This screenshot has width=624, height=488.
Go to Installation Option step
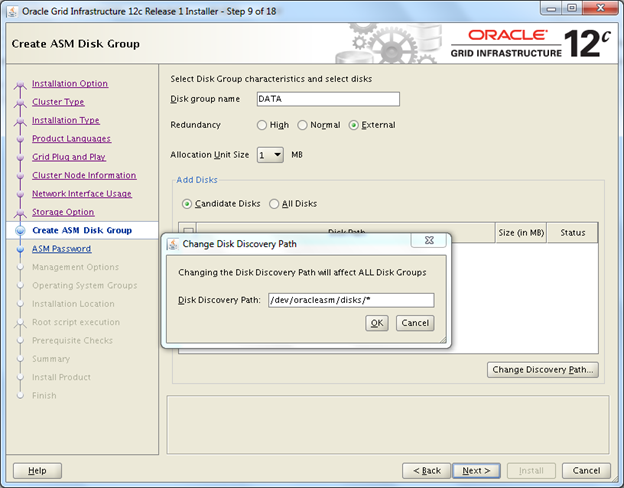[70, 84]
